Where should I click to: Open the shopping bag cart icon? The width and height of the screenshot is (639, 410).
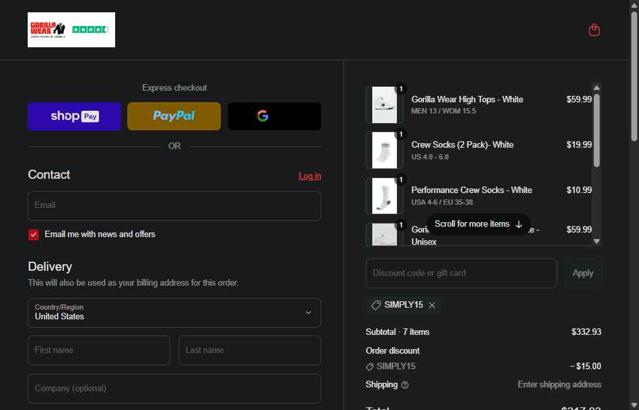click(594, 30)
